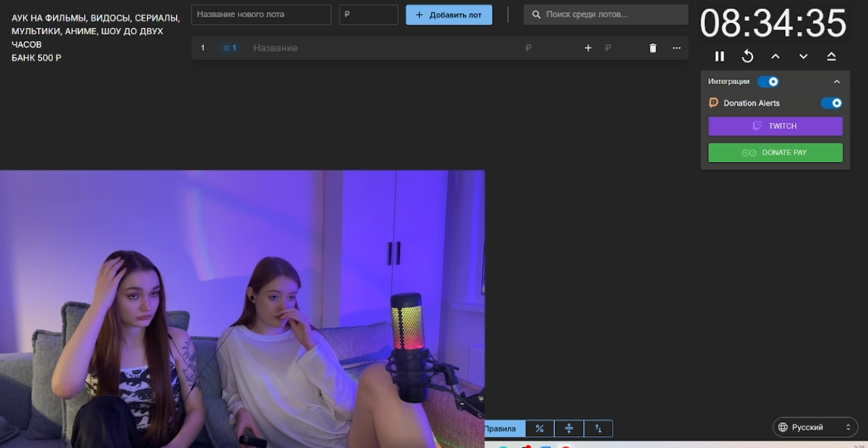Collapse the Интеграции panel
This screenshot has width=868, height=448.
(837, 81)
